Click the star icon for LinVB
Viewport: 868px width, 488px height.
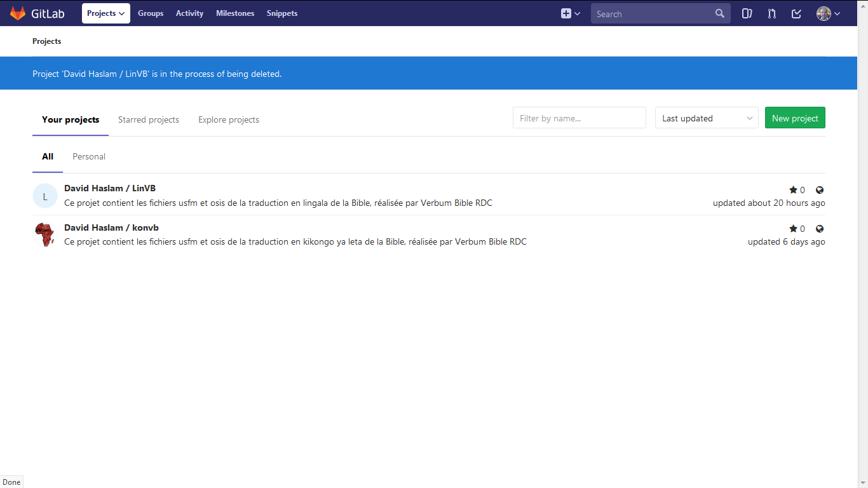pos(793,190)
